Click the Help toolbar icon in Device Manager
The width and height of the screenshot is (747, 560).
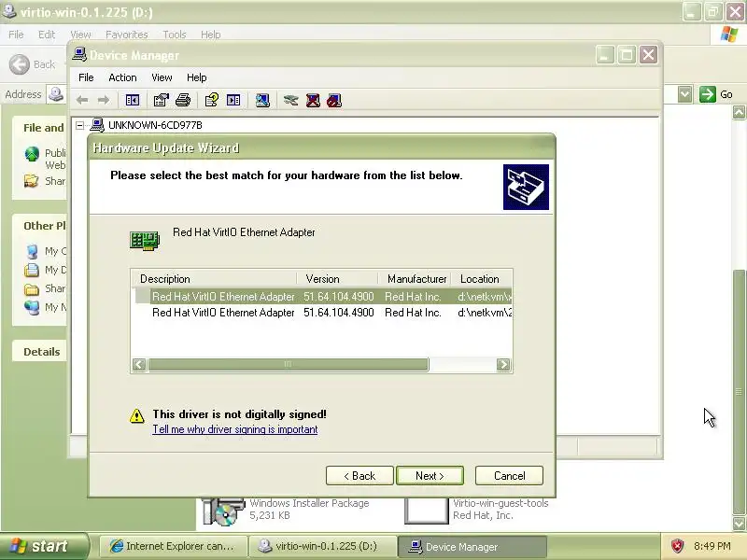pyautogui.click(x=212, y=100)
